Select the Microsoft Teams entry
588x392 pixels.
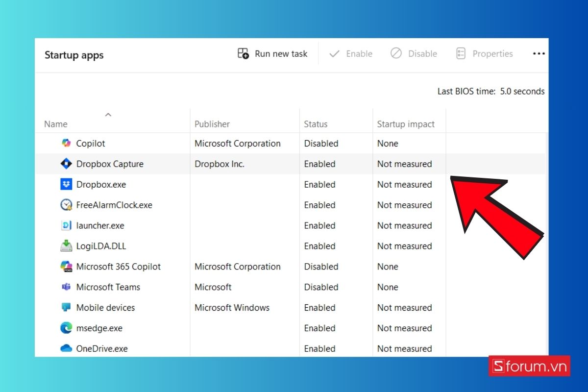[x=108, y=287]
